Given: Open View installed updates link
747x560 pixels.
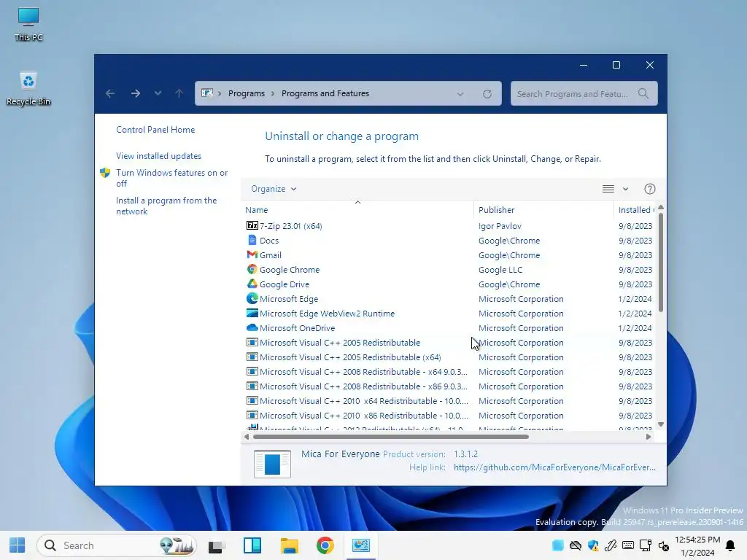Looking at the screenshot, I should (x=158, y=156).
